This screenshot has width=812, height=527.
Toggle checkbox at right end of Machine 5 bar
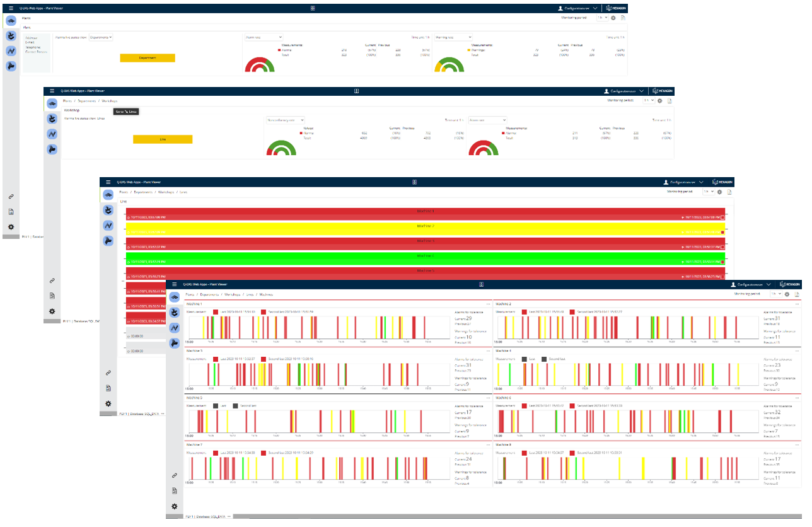tap(723, 277)
